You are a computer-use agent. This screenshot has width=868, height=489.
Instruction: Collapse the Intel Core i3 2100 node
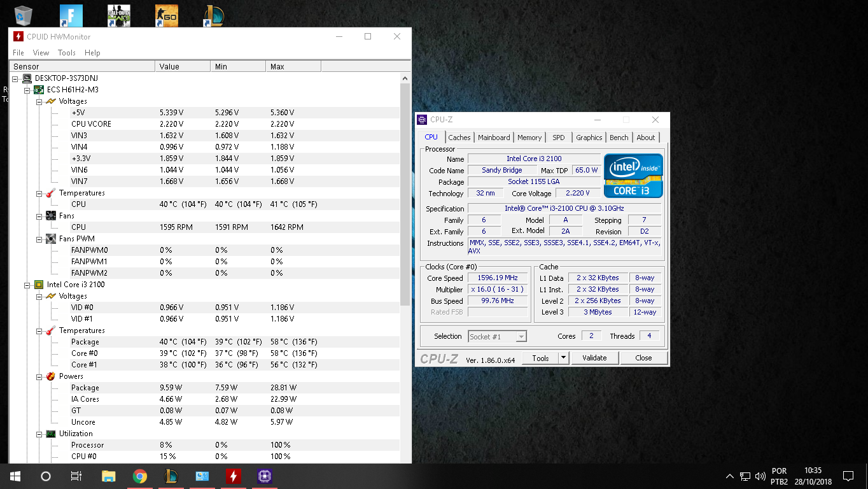[x=27, y=285]
